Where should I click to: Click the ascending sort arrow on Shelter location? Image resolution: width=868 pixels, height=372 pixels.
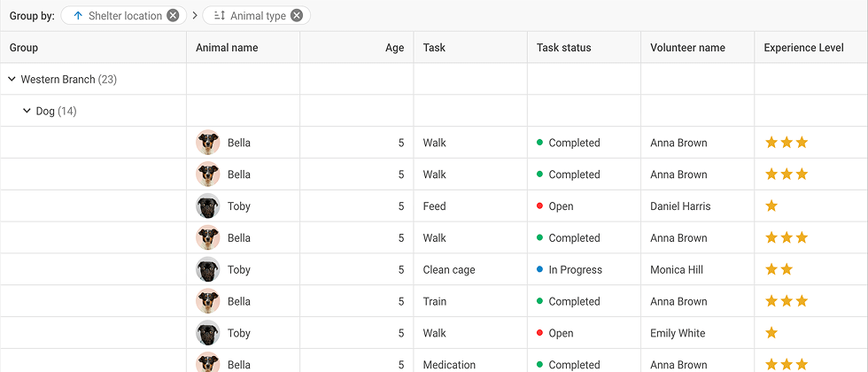pyautogui.click(x=78, y=16)
